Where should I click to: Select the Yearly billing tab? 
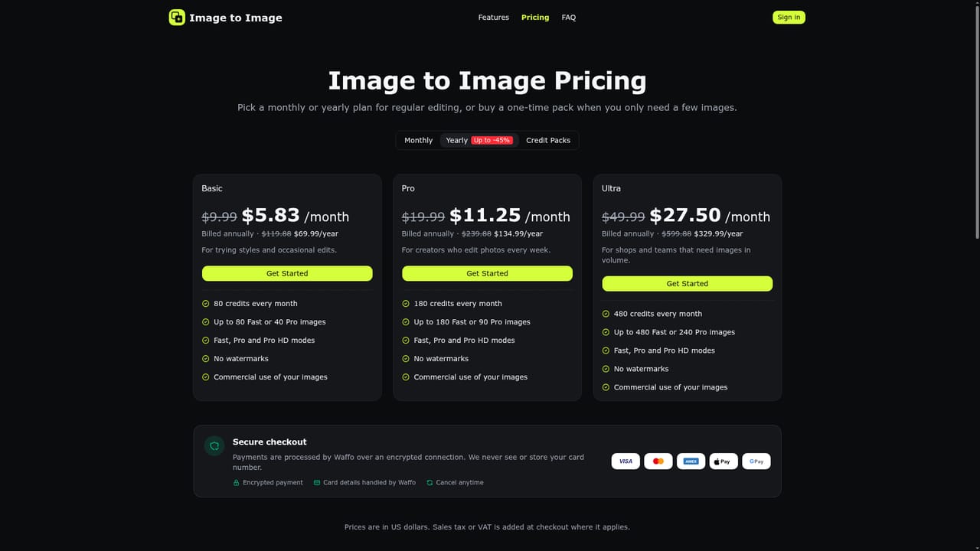pyautogui.click(x=479, y=140)
